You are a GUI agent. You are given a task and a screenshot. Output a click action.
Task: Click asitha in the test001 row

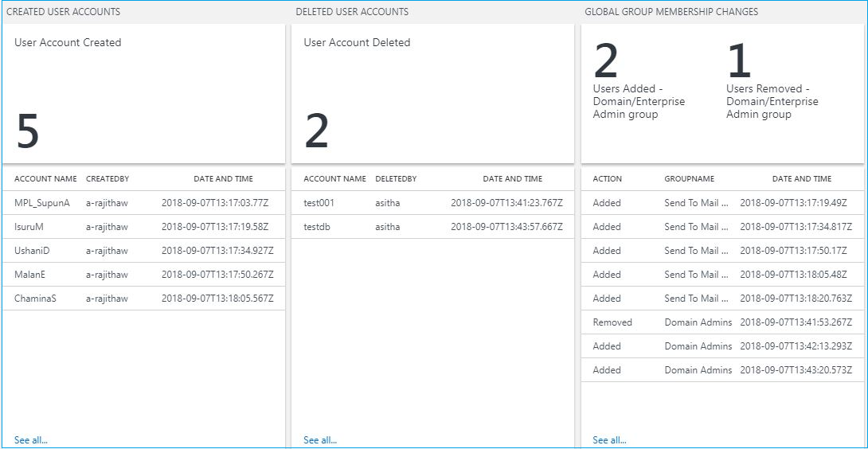point(388,203)
